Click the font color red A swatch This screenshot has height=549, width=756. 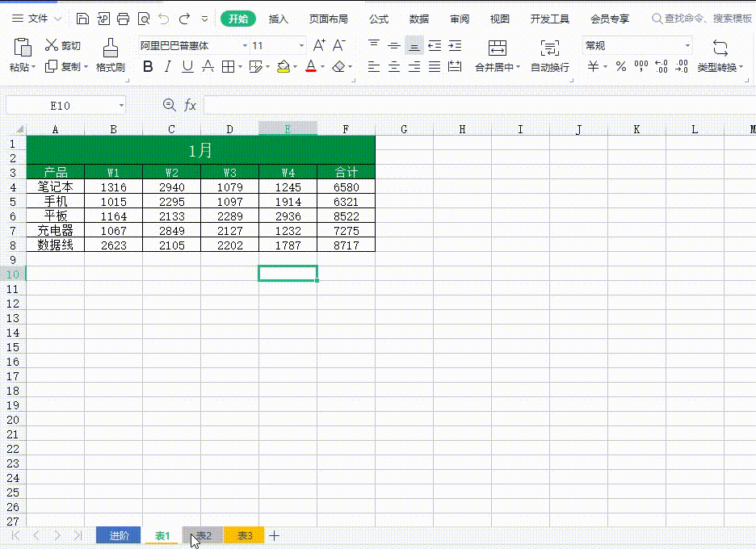tap(311, 66)
